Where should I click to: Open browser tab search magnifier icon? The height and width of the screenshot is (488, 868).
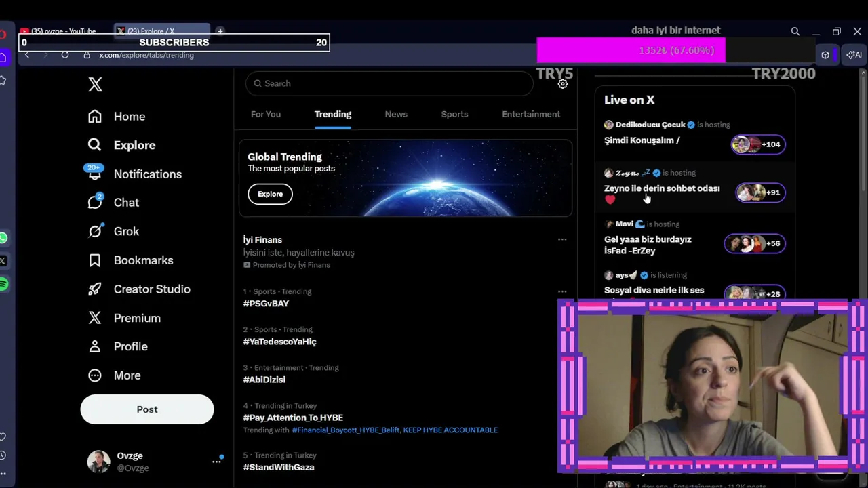pyautogui.click(x=795, y=31)
